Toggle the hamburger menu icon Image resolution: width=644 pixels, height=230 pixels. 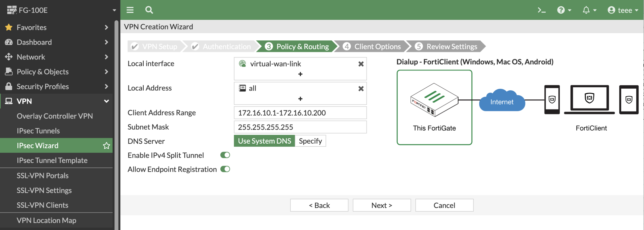(x=130, y=10)
